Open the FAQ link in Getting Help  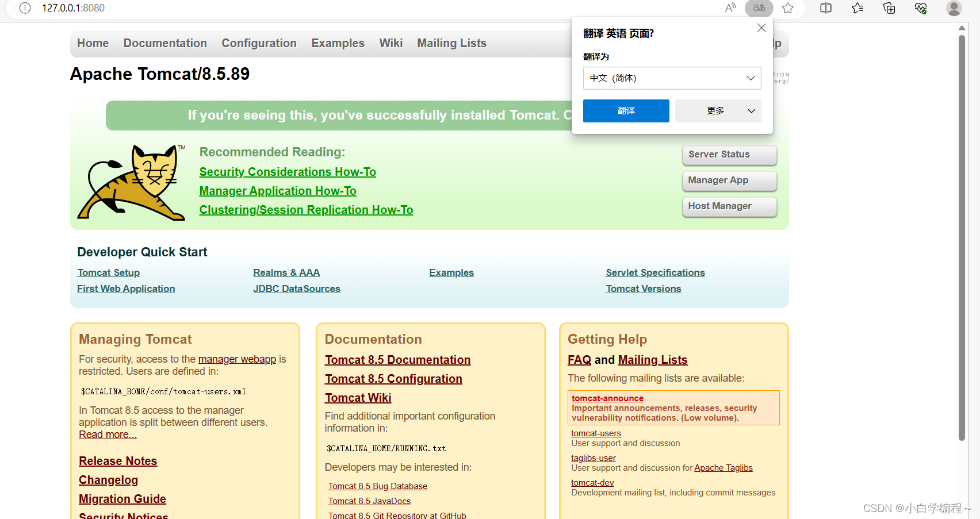(x=579, y=360)
